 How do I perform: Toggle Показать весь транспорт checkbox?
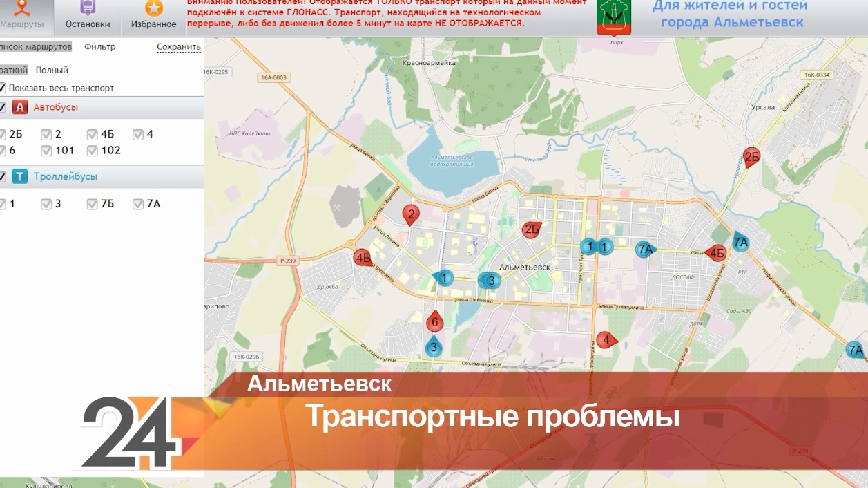(2, 88)
